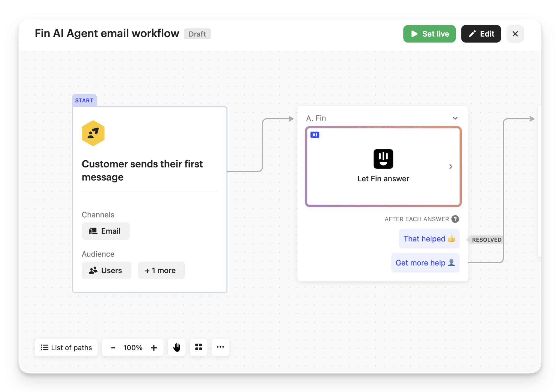560x392 pixels.
Task: Click the yellow hexagon trigger icon
Action: tap(93, 133)
